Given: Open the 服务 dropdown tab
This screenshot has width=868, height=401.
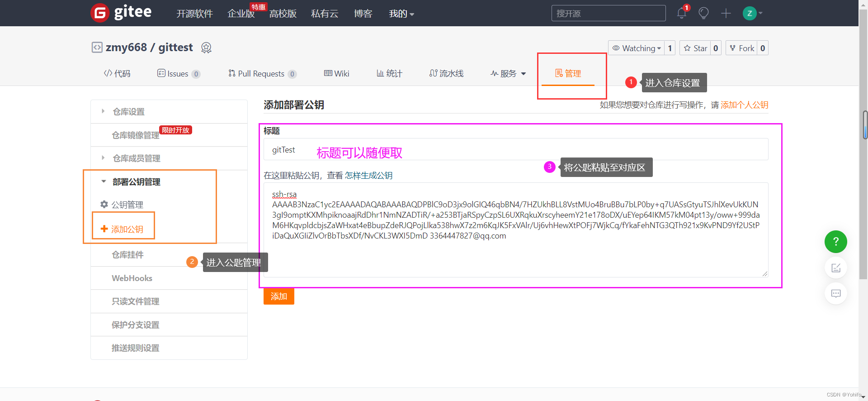Looking at the screenshot, I should point(508,73).
